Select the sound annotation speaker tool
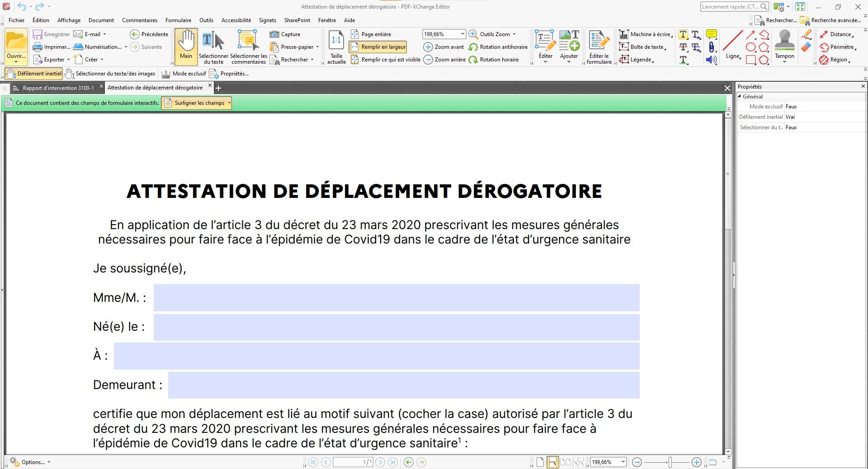Viewport: 868px width, 469px height. tap(712, 60)
